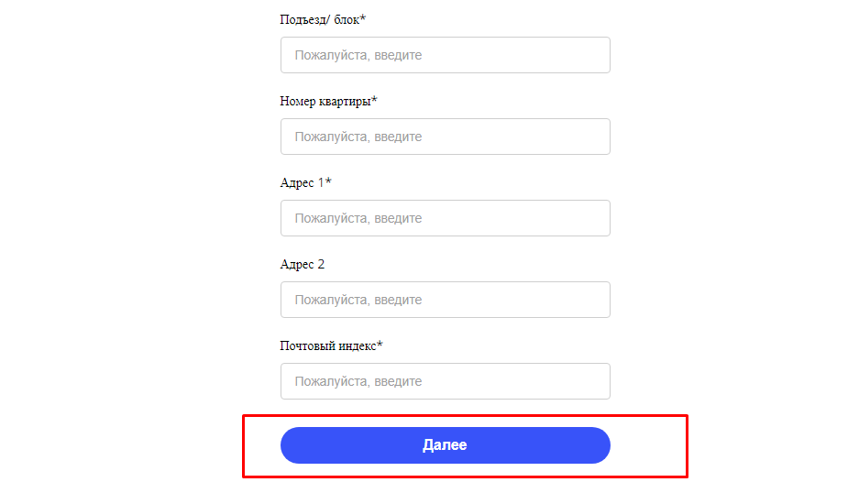
Task: Click the Подъезд/ блок label text
Action: [x=319, y=19]
